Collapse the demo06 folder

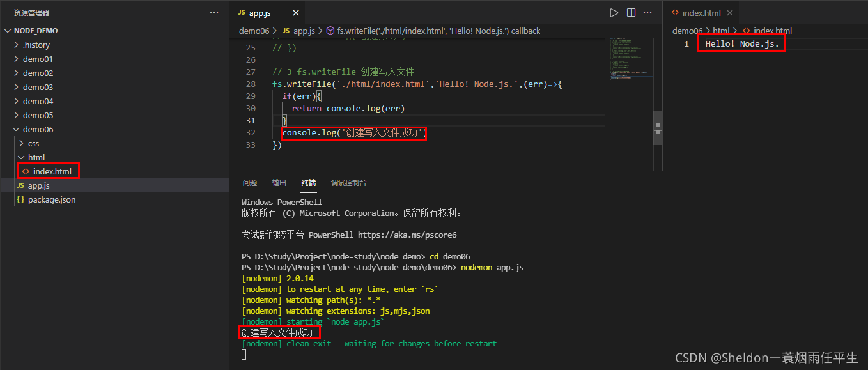pyautogui.click(x=17, y=129)
